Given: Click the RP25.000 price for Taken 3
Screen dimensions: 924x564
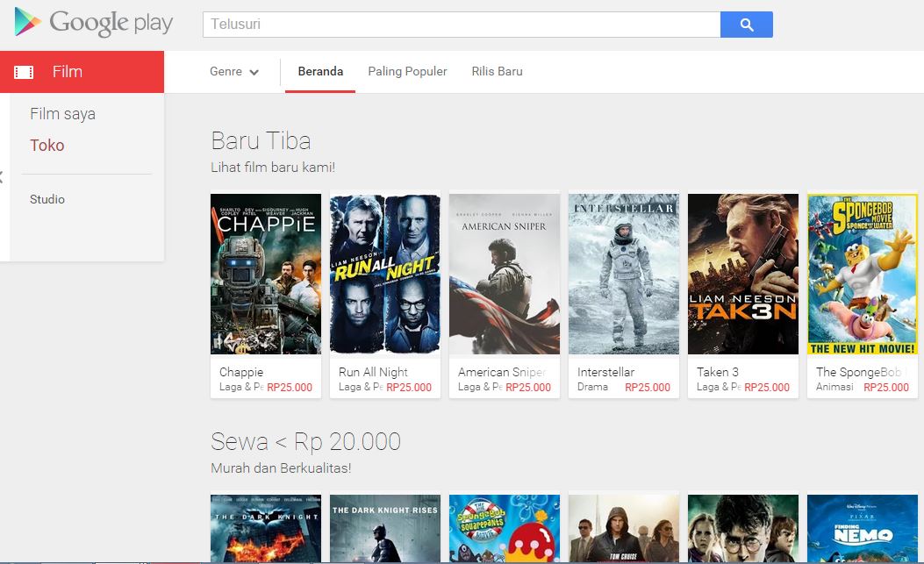Looking at the screenshot, I should 767,388.
